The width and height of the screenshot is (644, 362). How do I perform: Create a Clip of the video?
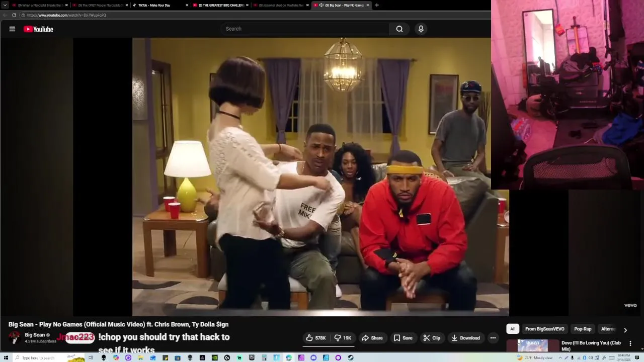(432, 338)
